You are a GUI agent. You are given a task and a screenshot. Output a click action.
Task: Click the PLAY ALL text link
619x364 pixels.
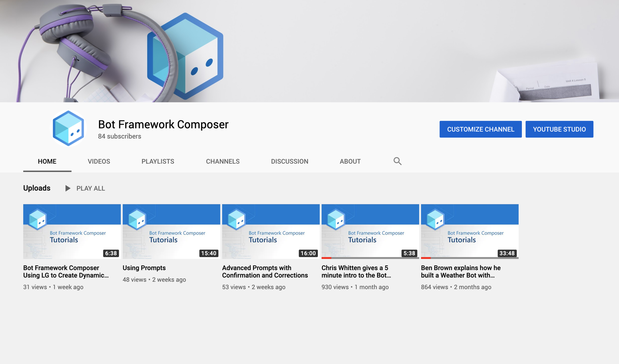[91, 188]
